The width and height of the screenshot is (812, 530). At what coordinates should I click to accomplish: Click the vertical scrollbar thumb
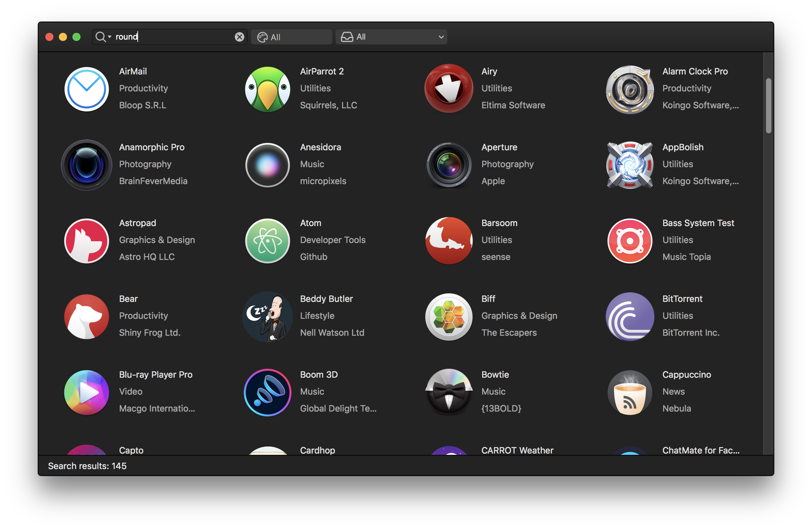pyautogui.click(x=768, y=106)
